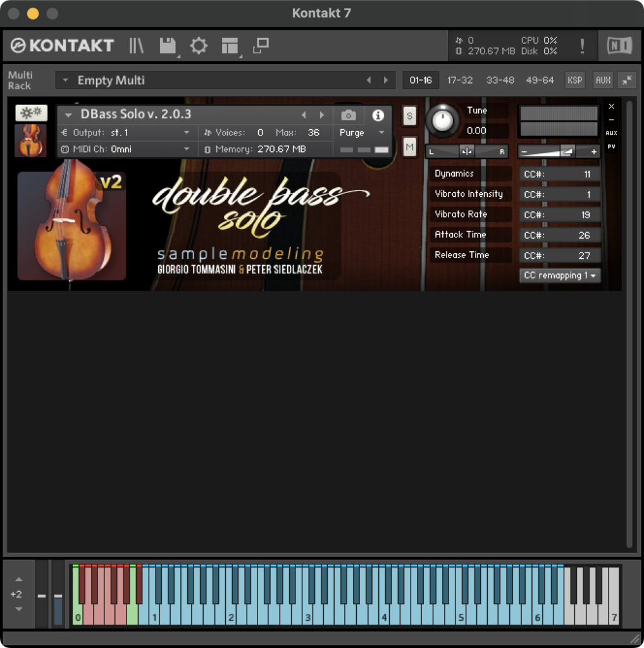Select the 49-64 rack page tab

[540, 80]
